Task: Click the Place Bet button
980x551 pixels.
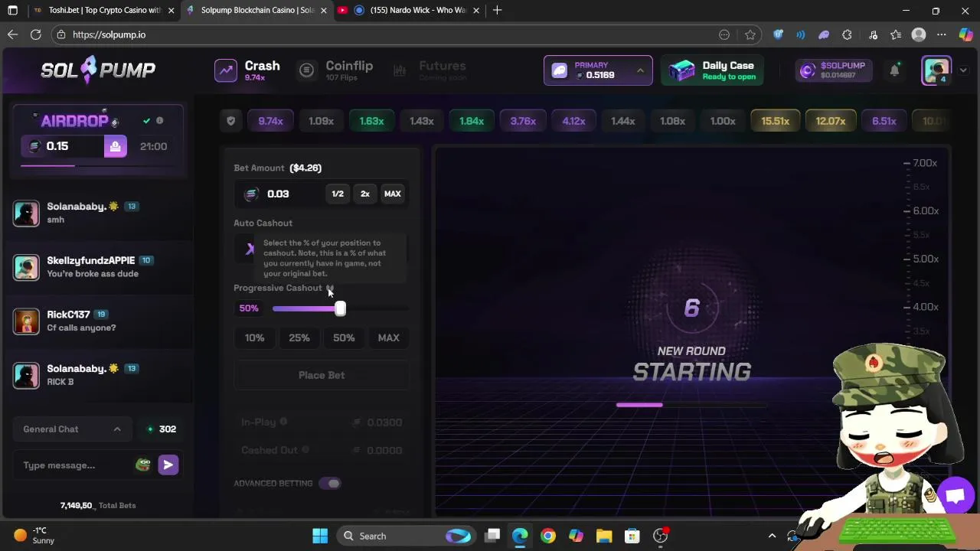Action: coord(322,375)
